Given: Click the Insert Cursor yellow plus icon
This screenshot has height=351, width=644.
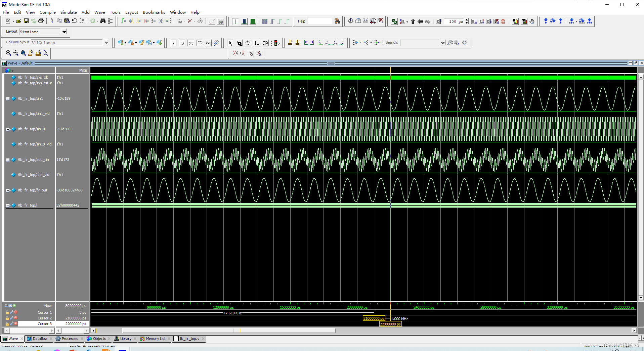Looking at the screenshot, I should click(290, 43).
